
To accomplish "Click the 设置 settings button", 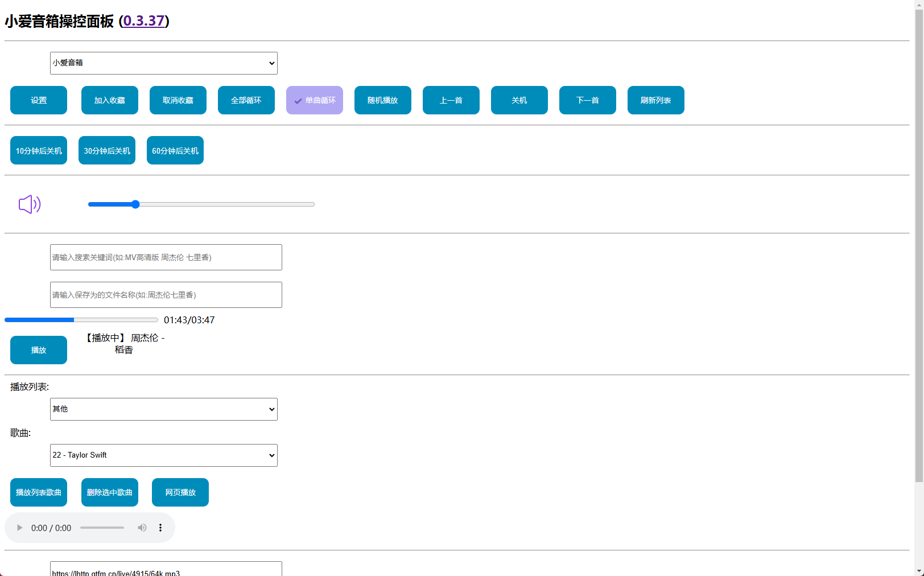I will 39,100.
